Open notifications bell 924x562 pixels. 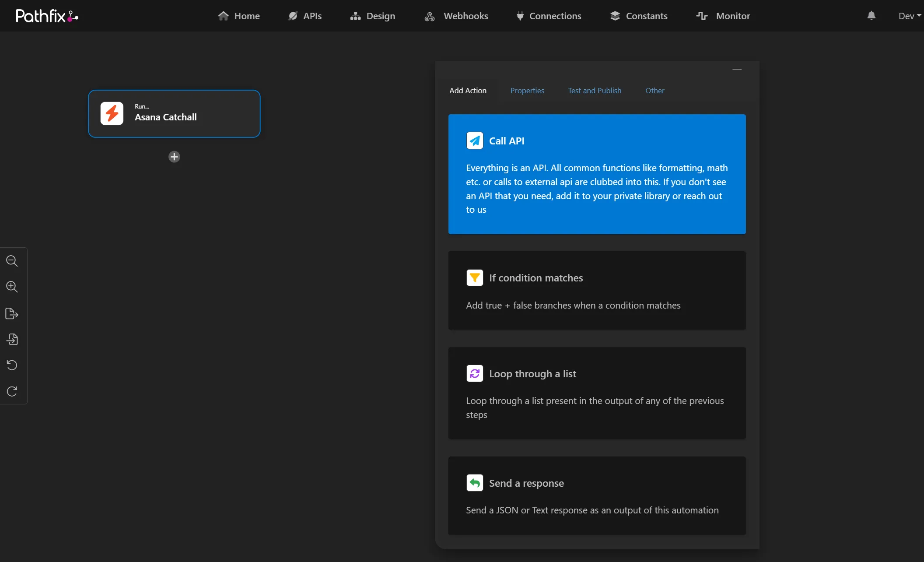point(871,16)
